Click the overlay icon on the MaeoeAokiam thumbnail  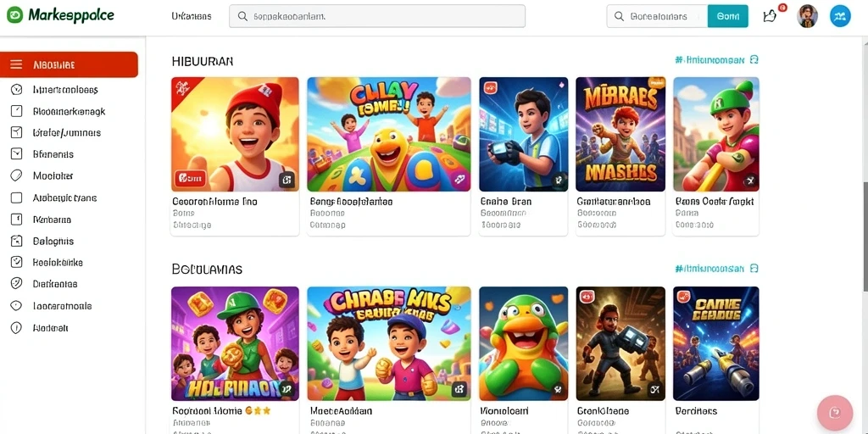pyautogui.click(x=459, y=389)
